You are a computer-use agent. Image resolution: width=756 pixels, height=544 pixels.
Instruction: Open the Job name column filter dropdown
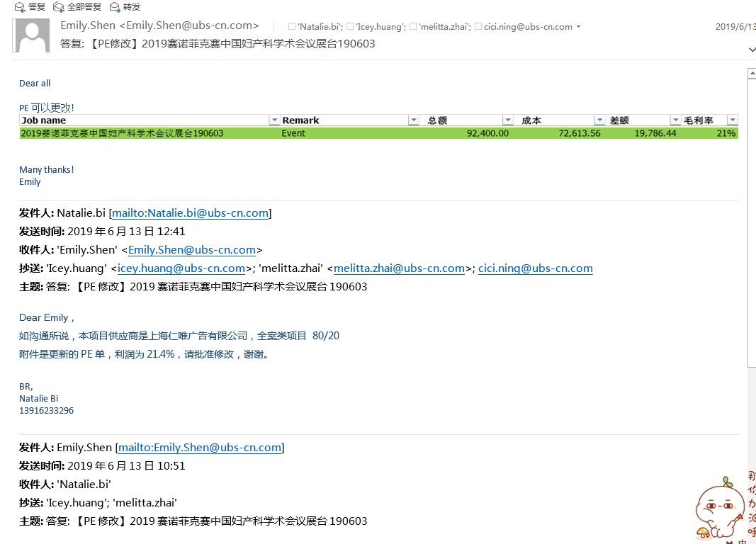point(274,120)
